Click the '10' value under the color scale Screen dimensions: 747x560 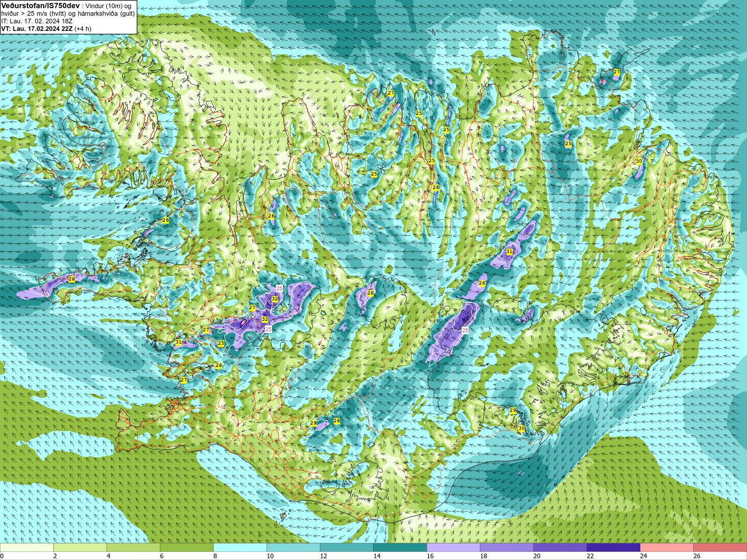(x=270, y=556)
